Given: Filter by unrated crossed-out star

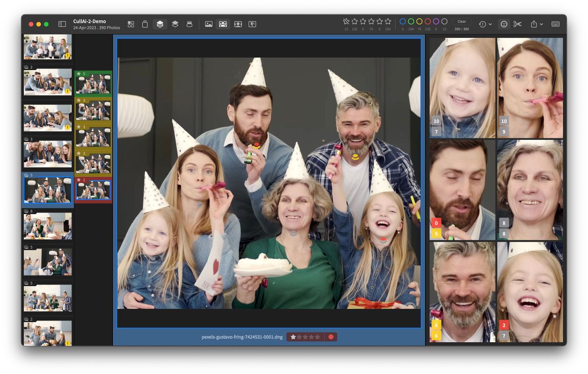Looking at the screenshot, I should pos(346,22).
